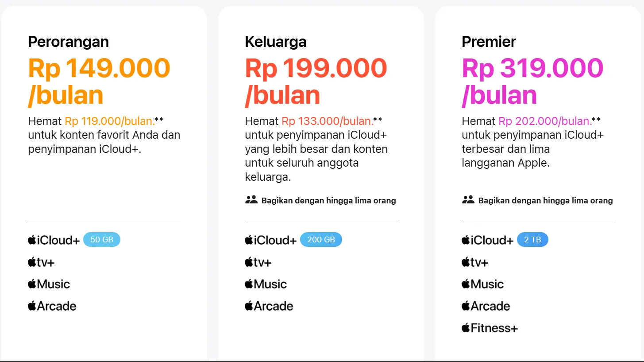
Task: Click the people sharing icon in Premier
Action: pos(468,200)
